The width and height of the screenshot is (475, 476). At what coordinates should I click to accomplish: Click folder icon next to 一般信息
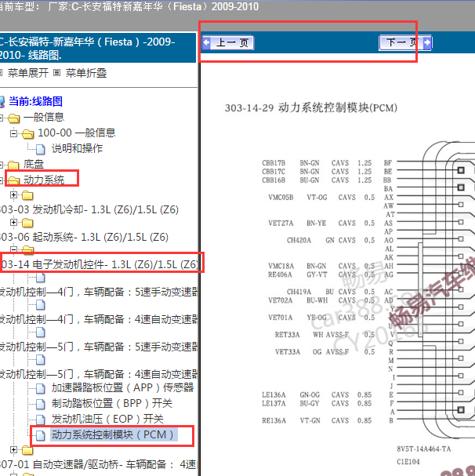(14, 118)
